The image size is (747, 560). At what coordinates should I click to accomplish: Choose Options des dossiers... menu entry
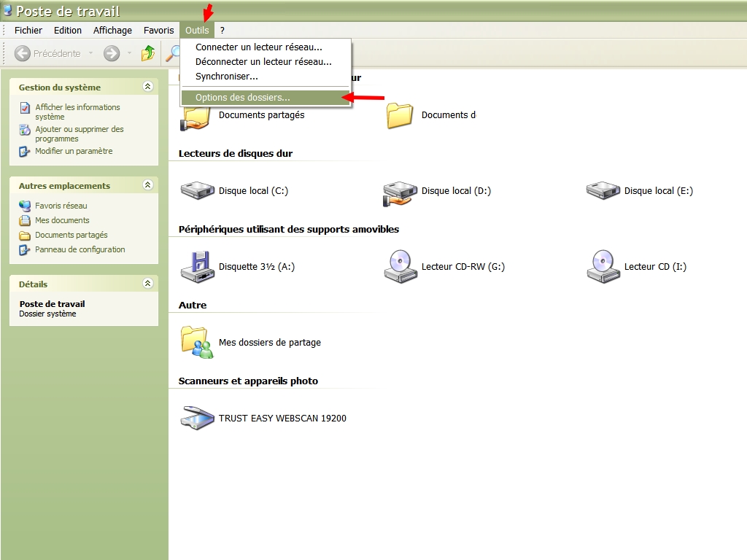(242, 98)
